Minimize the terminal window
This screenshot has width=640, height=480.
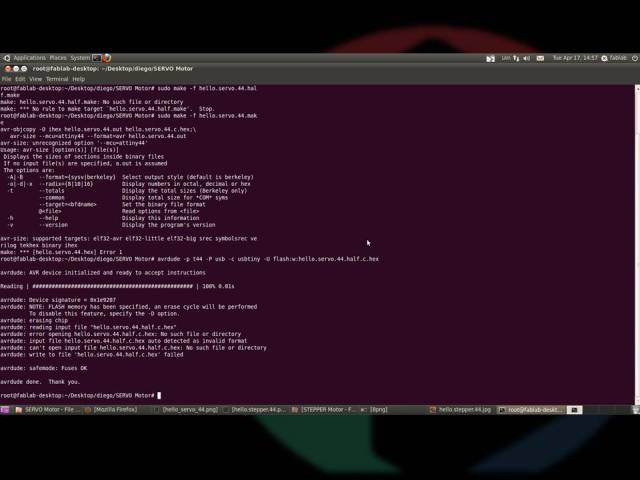coord(16,69)
